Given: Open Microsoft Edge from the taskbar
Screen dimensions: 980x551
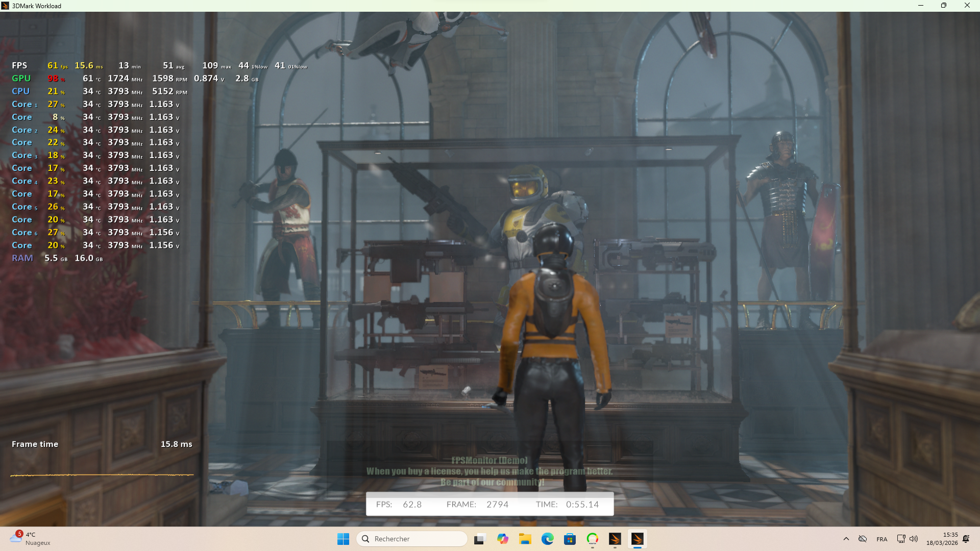Looking at the screenshot, I should (x=548, y=539).
